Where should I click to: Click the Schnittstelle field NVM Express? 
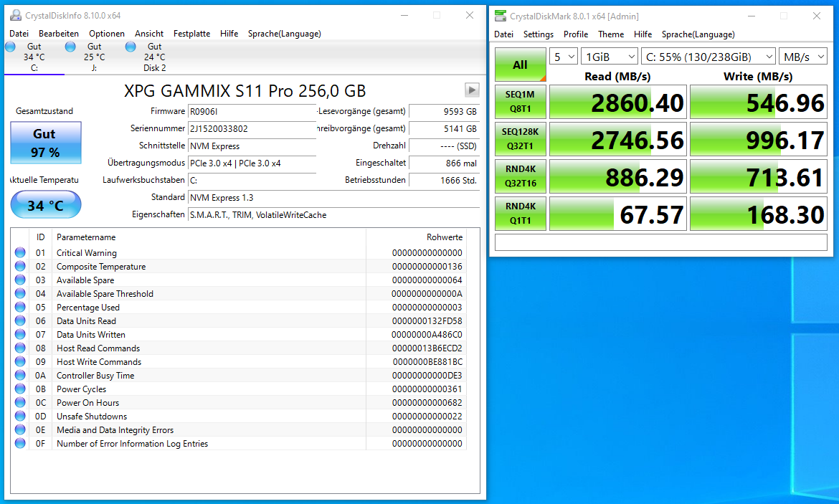[252, 146]
